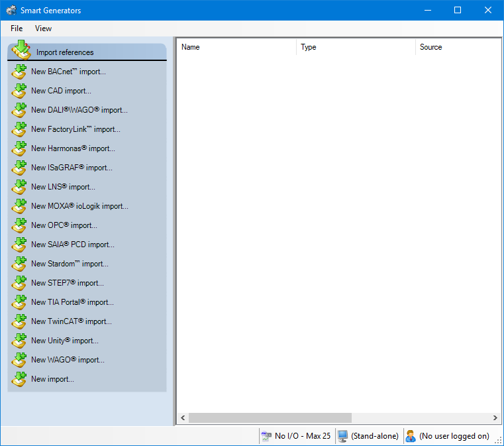Screen dimensions: 504x446
Task: Click "No I/O - Max 25" status text
Action: (303, 436)
